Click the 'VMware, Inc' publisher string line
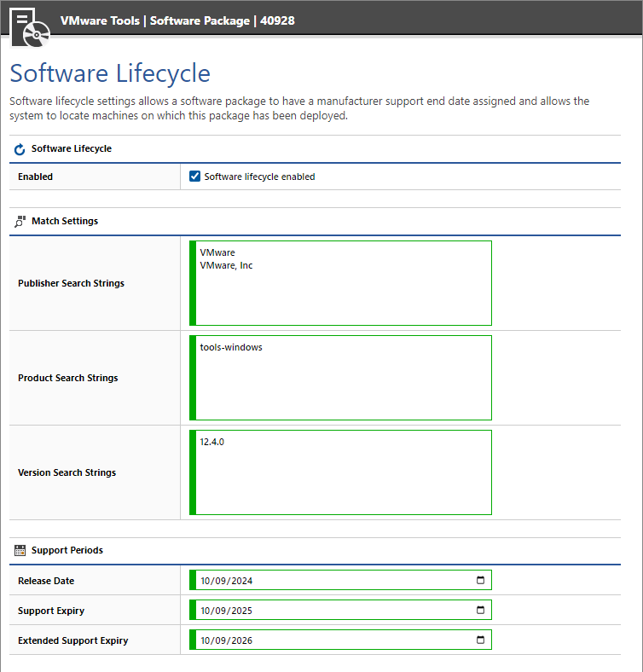This screenshot has width=643, height=672. tap(226, 266)
